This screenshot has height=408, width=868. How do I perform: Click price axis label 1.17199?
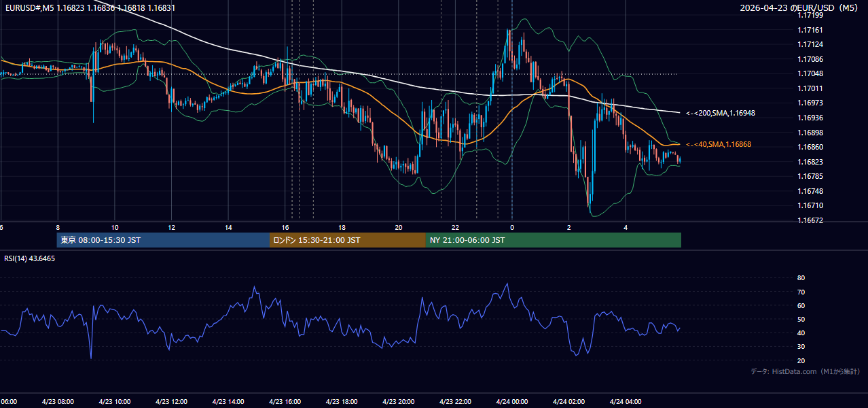(x=810, y=15)
